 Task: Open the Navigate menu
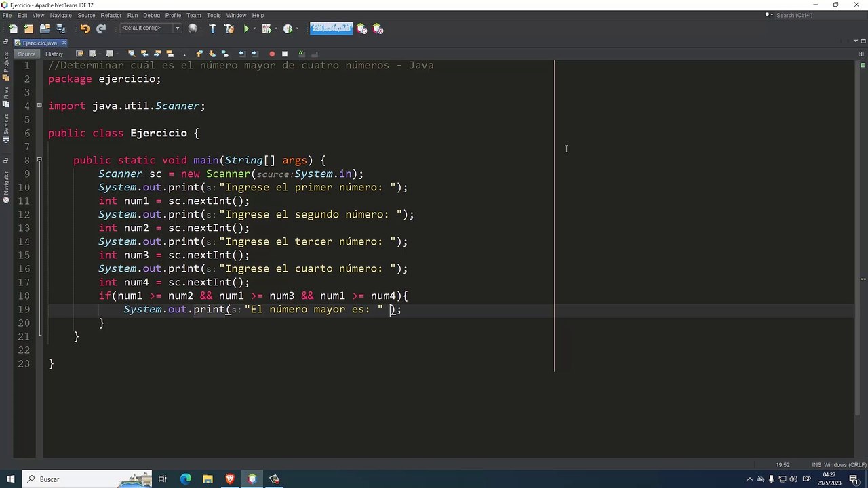pos(60,15)
